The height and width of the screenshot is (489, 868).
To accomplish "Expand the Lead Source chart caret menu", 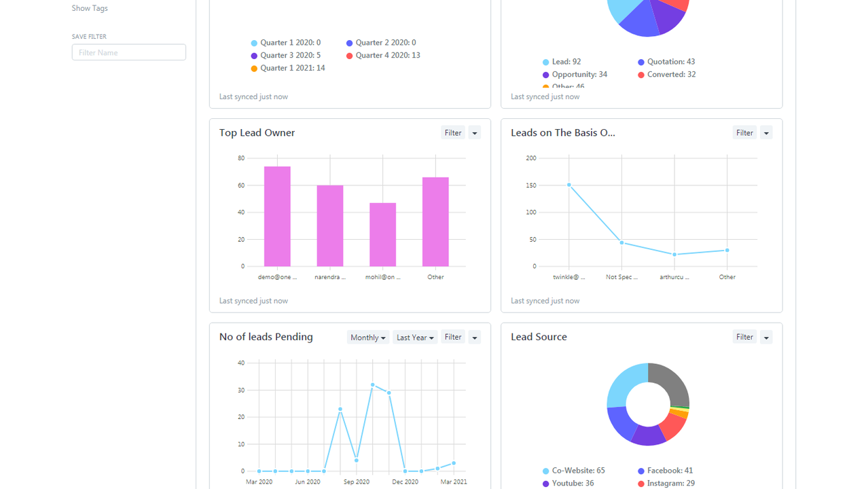I will pos(766,338).
